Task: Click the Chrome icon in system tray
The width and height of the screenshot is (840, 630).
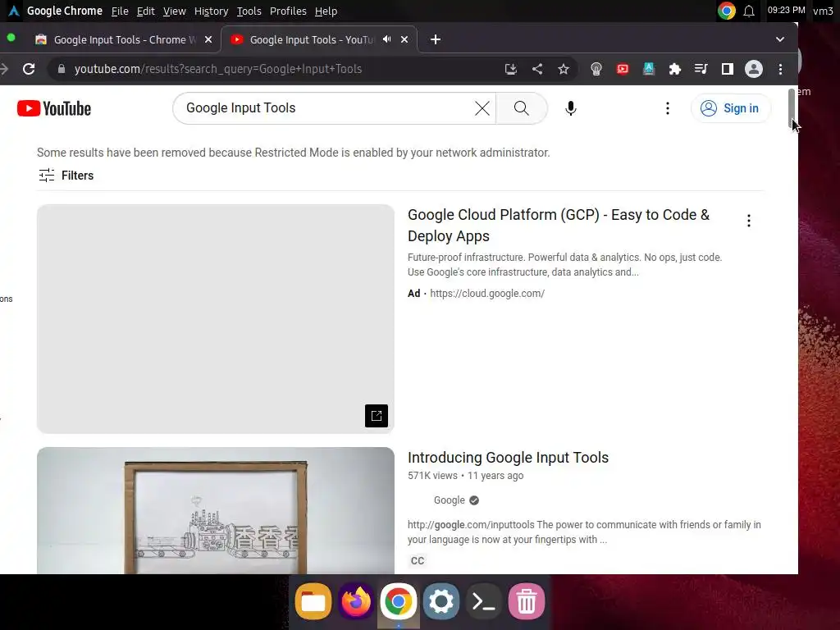Action: tap(727, 11)
